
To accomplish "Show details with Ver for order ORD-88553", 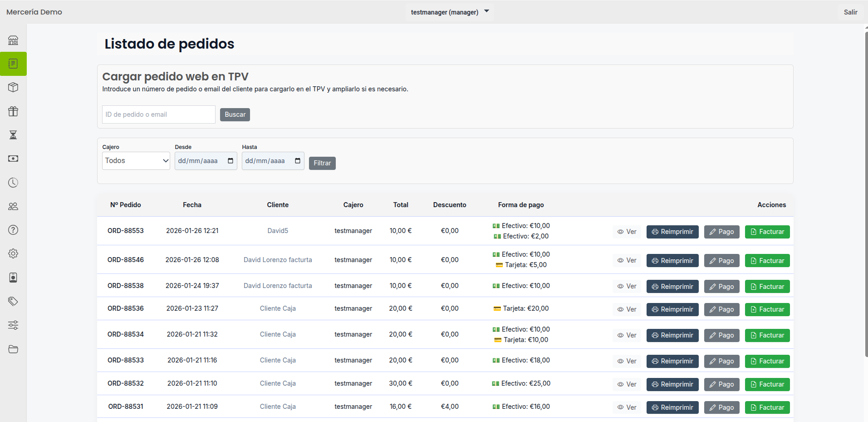I will point(627,231).
